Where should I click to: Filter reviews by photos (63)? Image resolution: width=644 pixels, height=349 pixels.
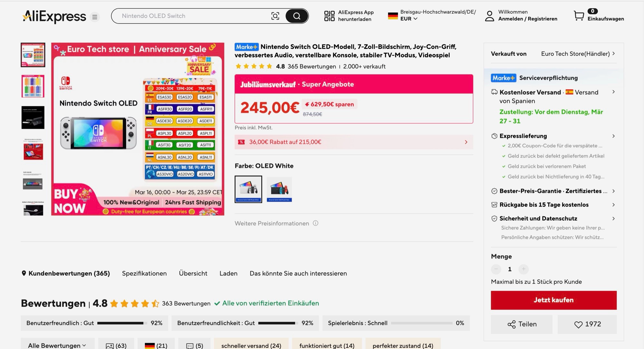pos(116,345)
